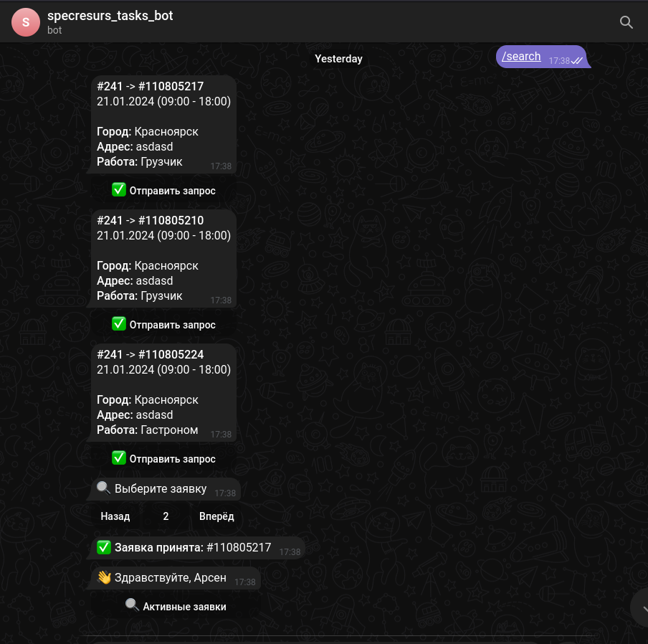Go to next page with "Вперёд"

pos(216,516)
